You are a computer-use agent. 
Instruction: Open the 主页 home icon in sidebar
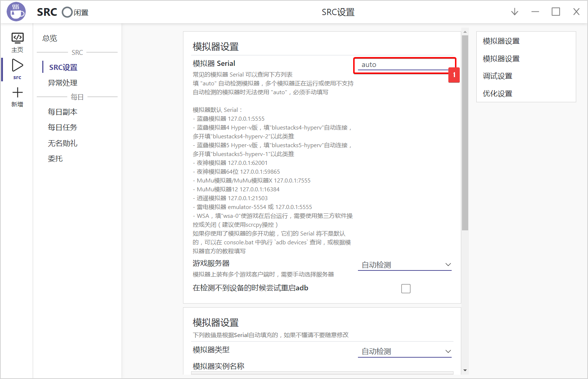coord(17,42)
